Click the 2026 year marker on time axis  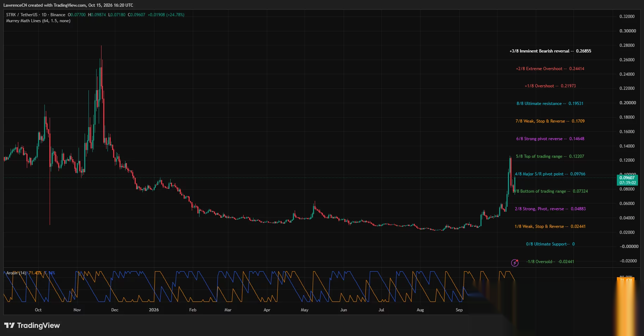(x=154, y=310)
